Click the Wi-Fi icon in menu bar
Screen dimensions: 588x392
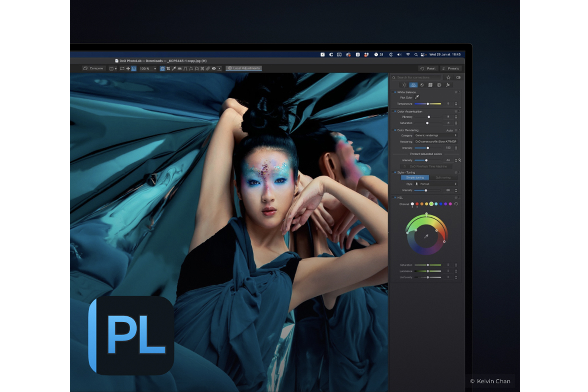pyautogui.click(x=408, y=55)
